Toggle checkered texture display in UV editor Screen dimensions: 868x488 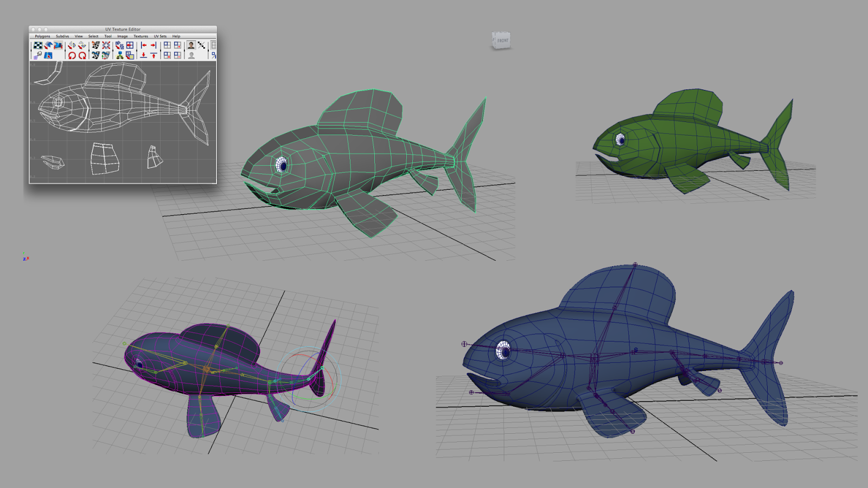[38, 45]
